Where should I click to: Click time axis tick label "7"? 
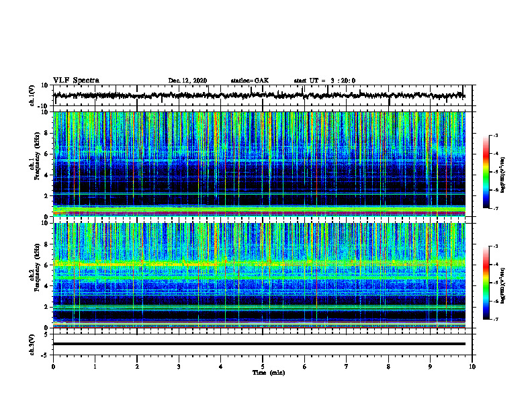[347, 367]
